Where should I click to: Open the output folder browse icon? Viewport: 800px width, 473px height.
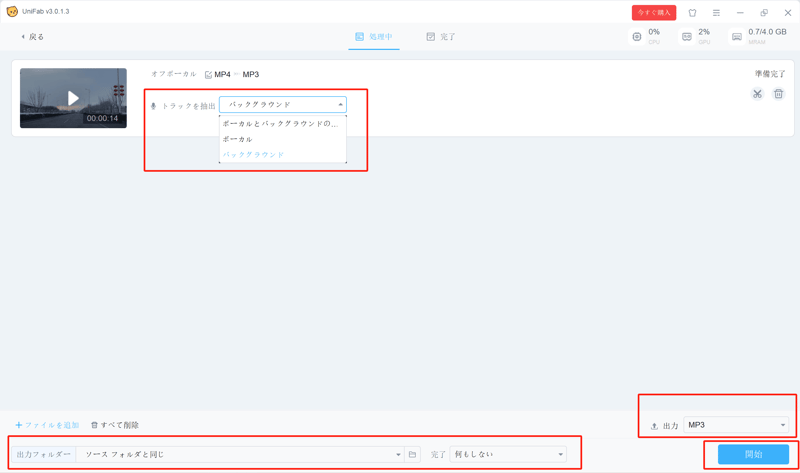coord(412,454)
